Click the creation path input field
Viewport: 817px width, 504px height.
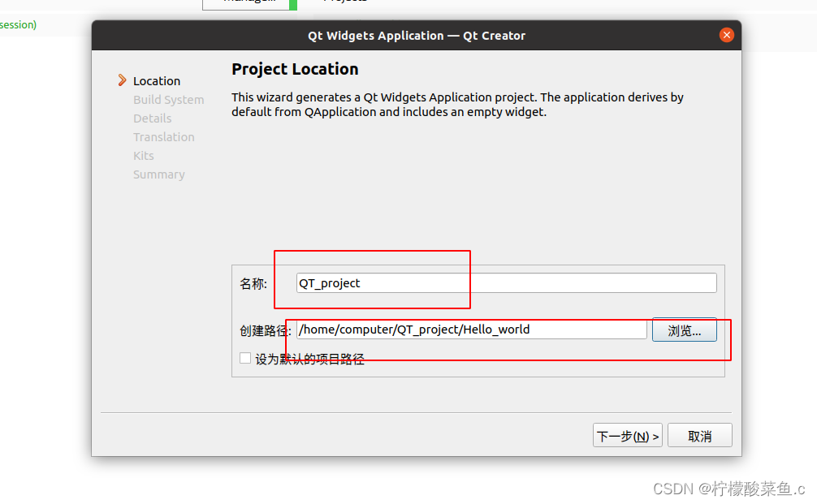click(472, 330)
